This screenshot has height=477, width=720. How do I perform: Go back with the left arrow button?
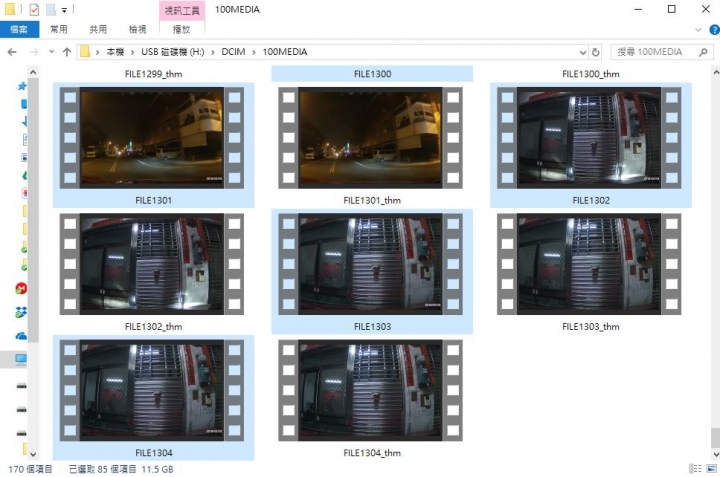tap(12, 52)
